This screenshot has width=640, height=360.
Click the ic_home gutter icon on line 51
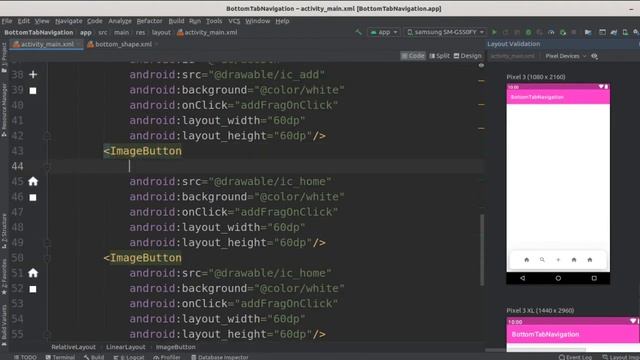coord(33,273)
